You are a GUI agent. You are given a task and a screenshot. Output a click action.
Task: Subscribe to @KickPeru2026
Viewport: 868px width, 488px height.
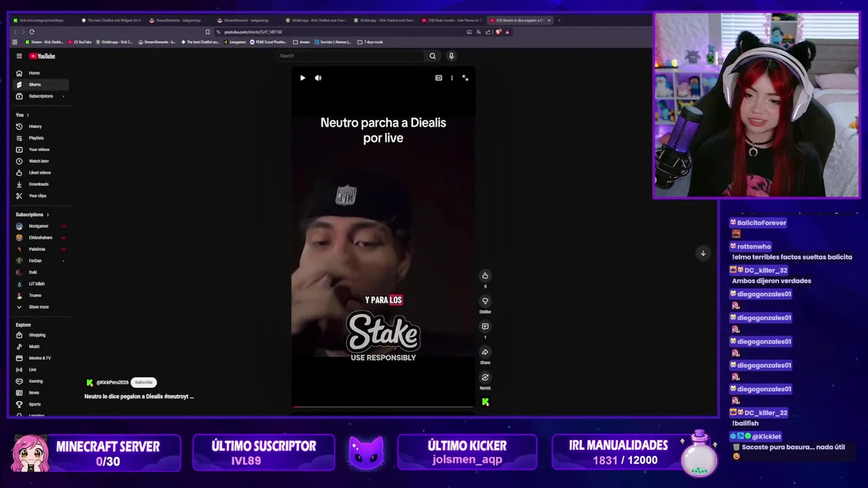click(144, 382)
